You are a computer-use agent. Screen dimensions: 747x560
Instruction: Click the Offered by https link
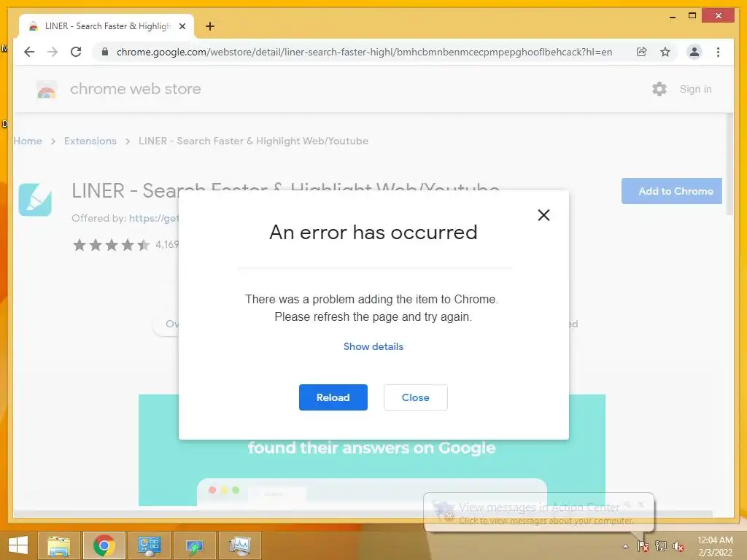tap(153, 218)
